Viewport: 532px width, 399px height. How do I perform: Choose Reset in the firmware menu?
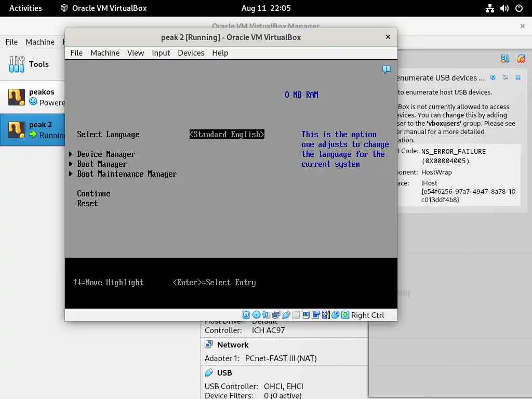coord(87,203)
